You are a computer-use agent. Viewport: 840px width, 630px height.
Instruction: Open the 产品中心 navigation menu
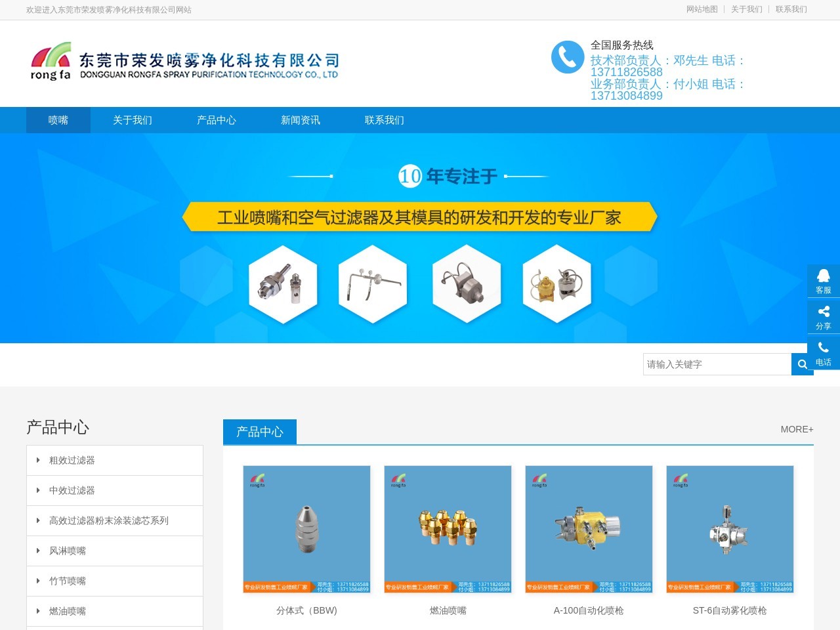pos(217,119)
